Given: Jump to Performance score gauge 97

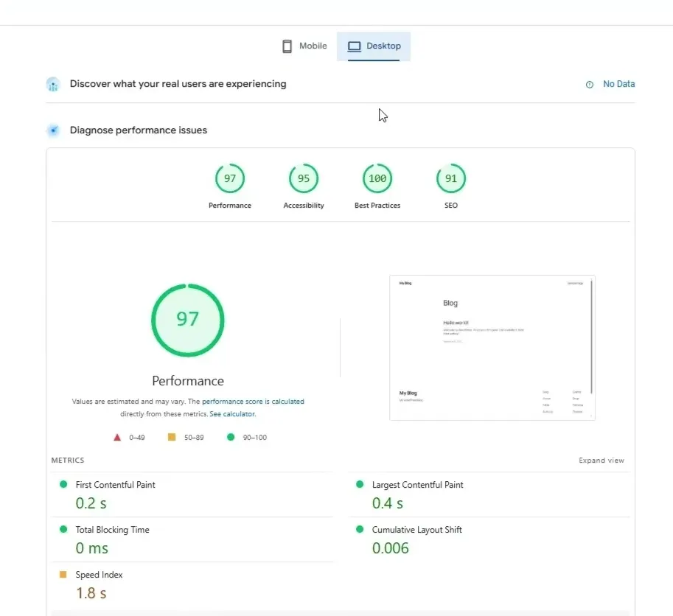Looking at the screenshot, I should 230,178.
